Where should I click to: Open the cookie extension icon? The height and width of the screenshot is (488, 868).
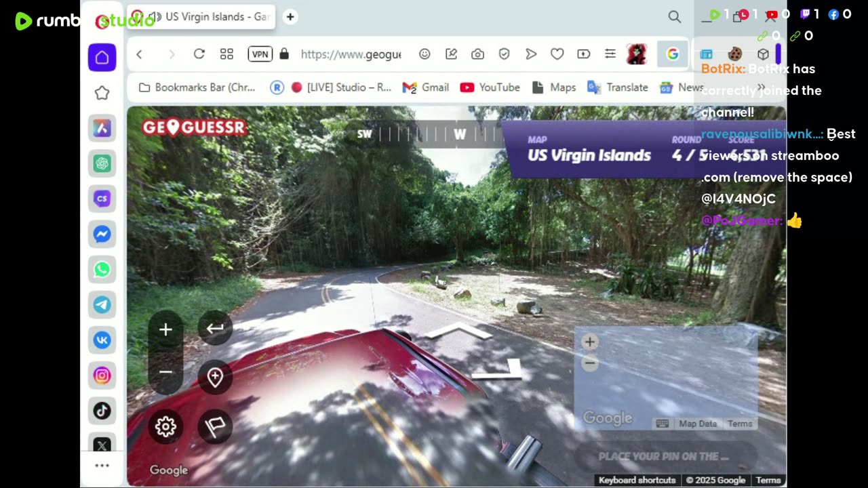point(734,54)
